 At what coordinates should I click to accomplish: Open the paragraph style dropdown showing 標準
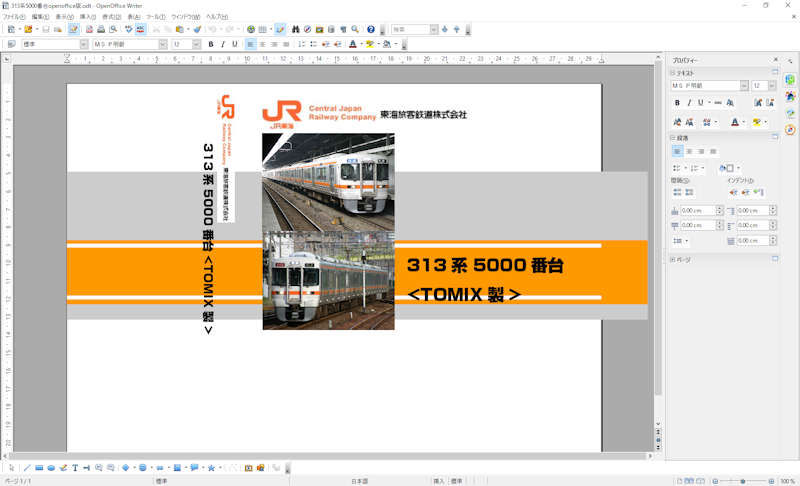(x=84, y=44)
